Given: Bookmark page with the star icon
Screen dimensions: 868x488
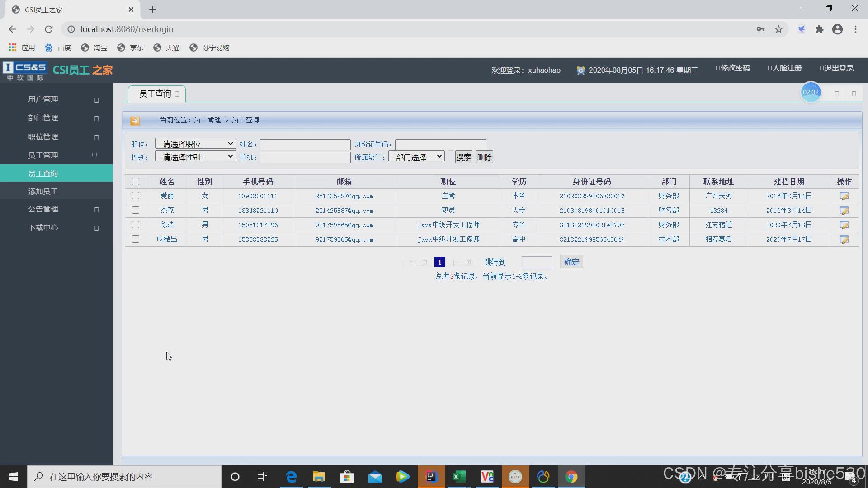Looking at the screenshot, I should point(778,29).
